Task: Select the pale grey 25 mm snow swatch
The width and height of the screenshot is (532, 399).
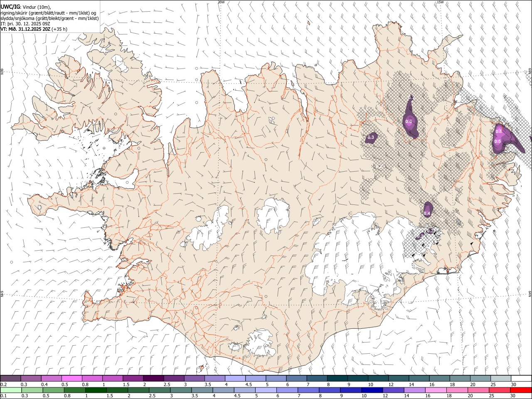Action: pos(501,379)
